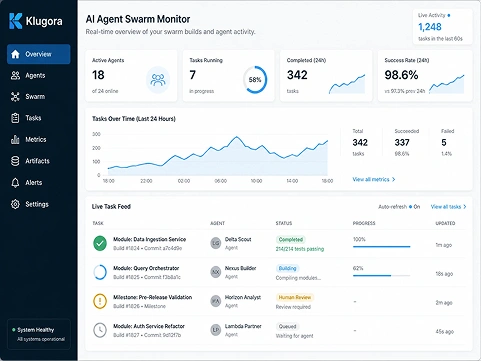
Task: Open Module: Auth Service Refactor task
Action: click(x=149, y=326)
